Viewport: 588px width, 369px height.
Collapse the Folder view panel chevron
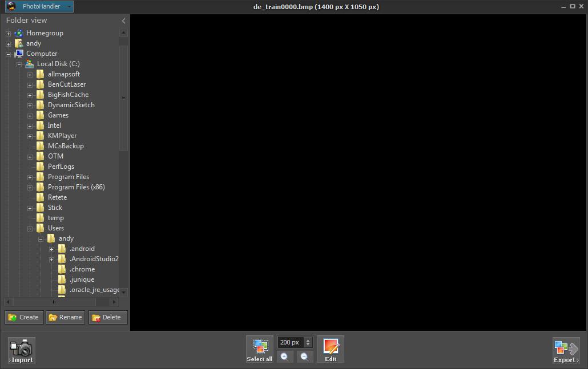coord(123,20)
